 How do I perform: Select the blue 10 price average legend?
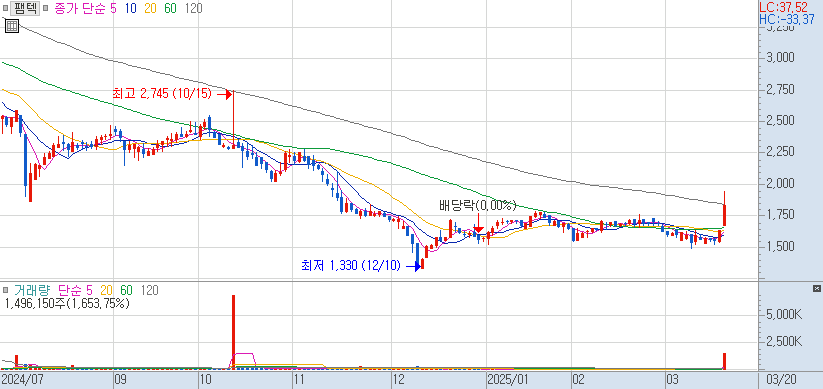(131, 8)
